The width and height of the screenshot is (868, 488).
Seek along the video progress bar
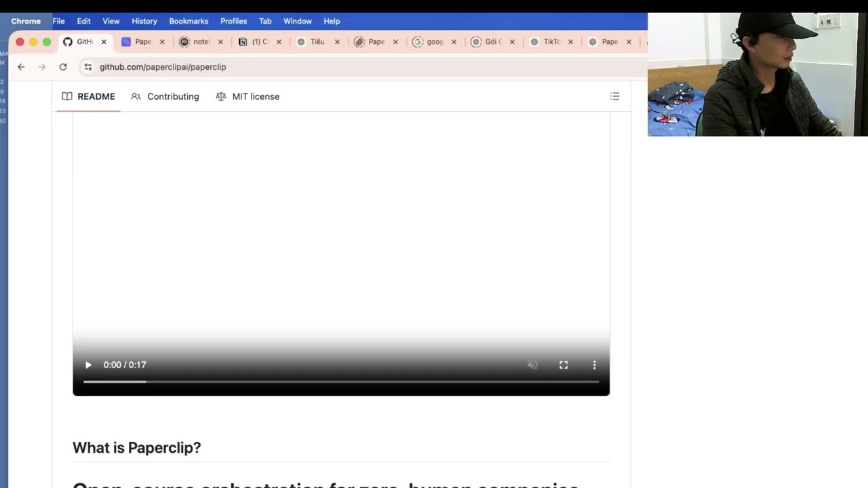(341, 382)
